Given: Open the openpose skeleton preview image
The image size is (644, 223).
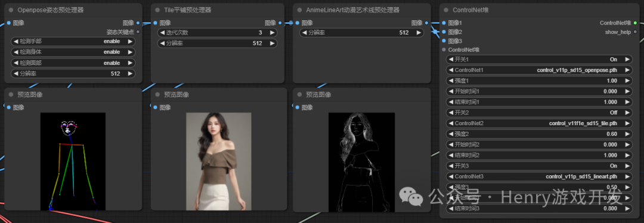Looking at the screenshot, I should (x=73, y=162).
